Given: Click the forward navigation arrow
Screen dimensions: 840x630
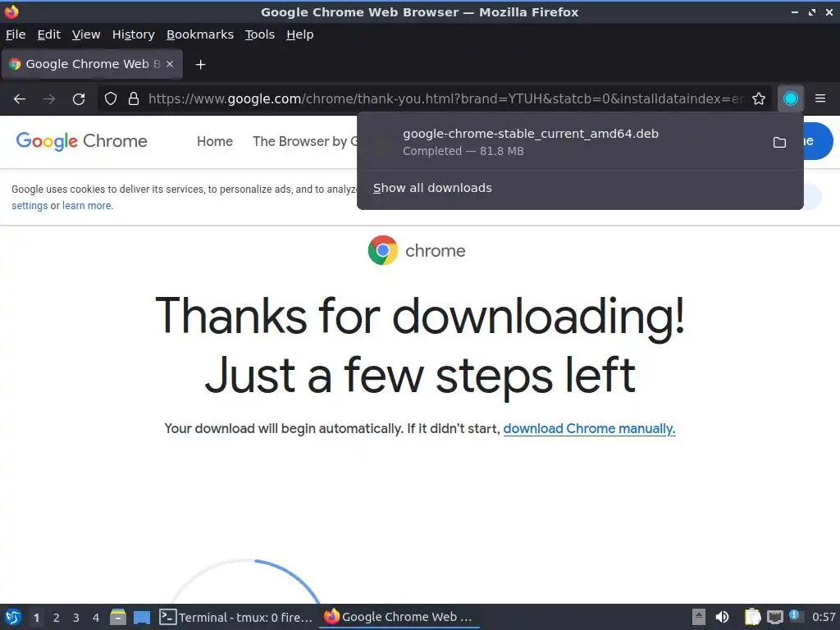Looking at the screenshot, I should pyautogui.click(x=49, y=98).
